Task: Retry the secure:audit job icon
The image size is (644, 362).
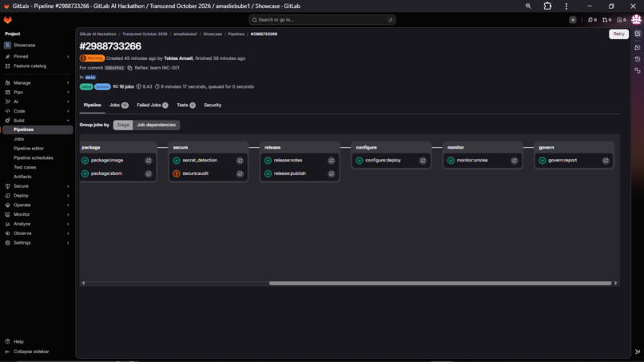Action: tap(240, 174)
